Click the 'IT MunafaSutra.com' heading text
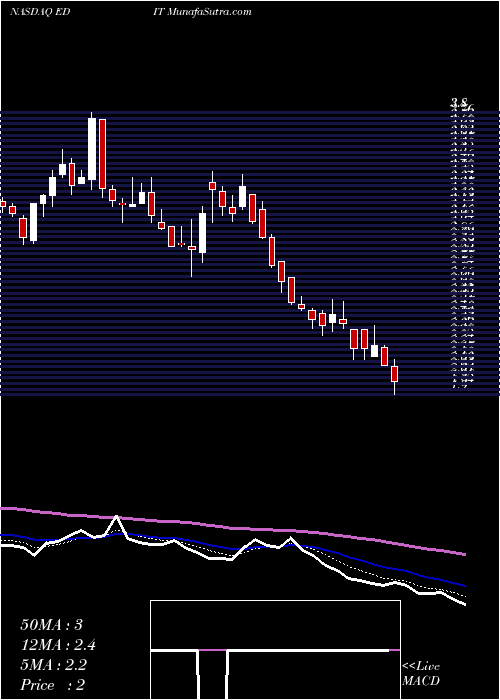The height and width of the screenshot is (700, 500). click(203, 12)
